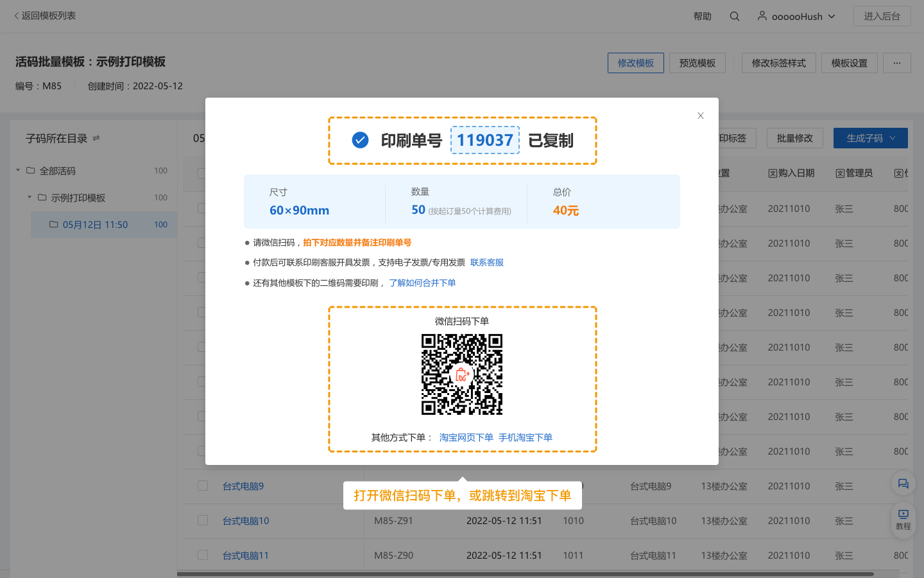Click the total price 40元
The width and height of the screenshot is (924, 578).
(566, 211)
